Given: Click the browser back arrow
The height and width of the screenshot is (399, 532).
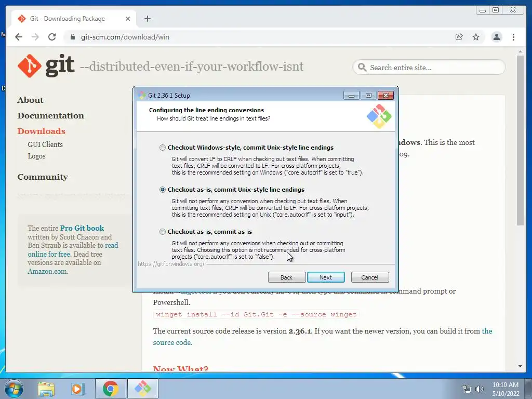Looking at the screenshot, I should tap(19, 37).
